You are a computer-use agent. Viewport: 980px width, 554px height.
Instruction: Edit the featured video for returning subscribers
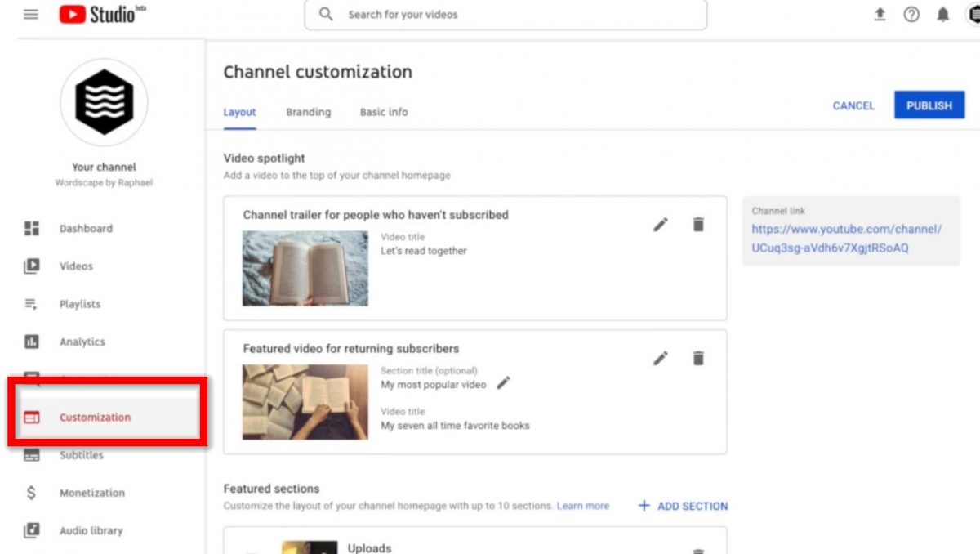click(x=661, y=358)
